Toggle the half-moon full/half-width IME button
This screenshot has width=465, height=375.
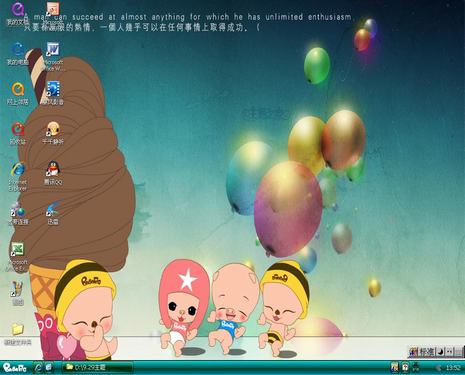tap(440, 352)
